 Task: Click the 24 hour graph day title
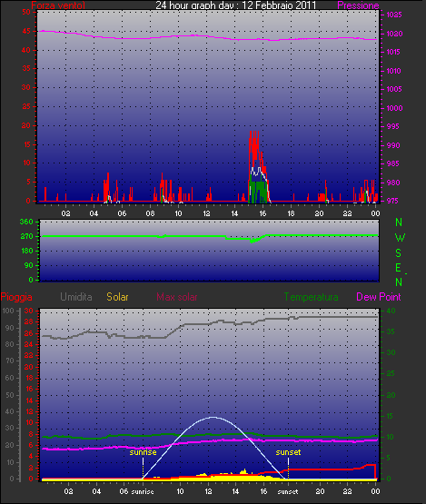pos(235,5)
